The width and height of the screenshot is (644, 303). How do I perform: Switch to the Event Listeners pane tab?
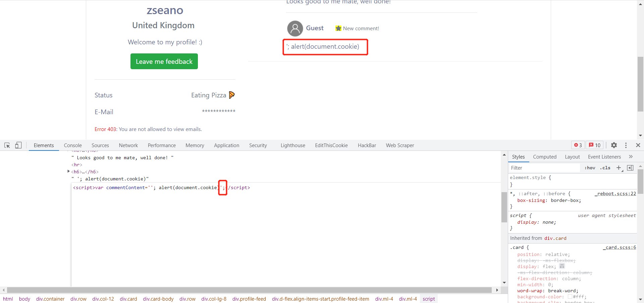tap(604, 157)
